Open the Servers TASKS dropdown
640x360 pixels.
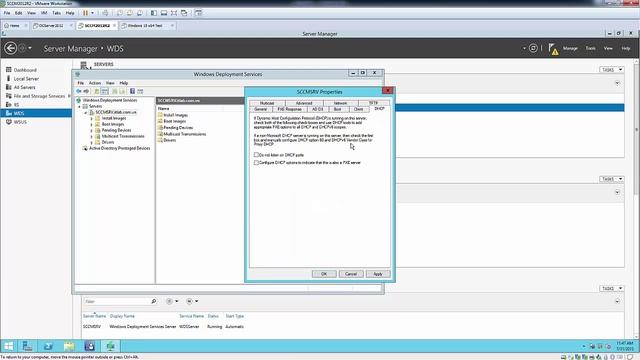pyautogui.click(x=611, y=70)
